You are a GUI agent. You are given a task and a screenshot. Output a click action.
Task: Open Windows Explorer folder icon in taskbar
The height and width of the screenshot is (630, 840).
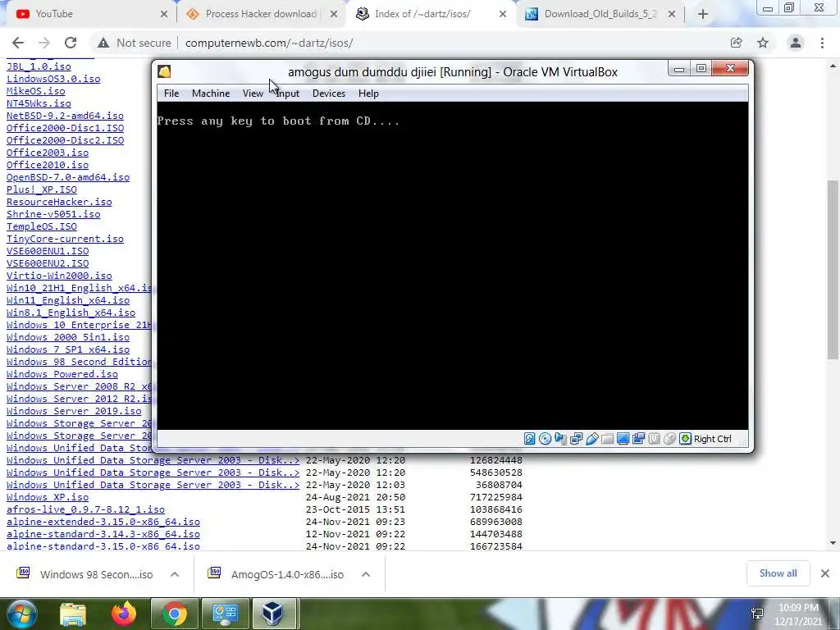(x=73, y=614)
